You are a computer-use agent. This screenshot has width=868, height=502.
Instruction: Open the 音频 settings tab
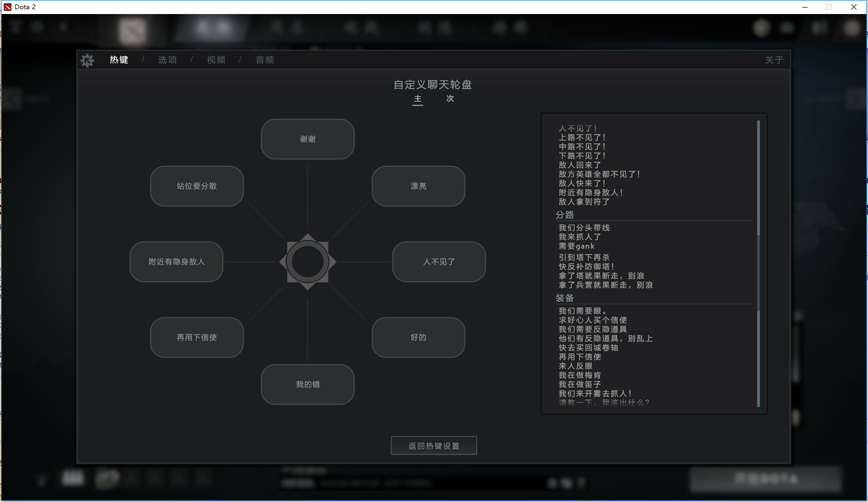(x=265, y=60)
